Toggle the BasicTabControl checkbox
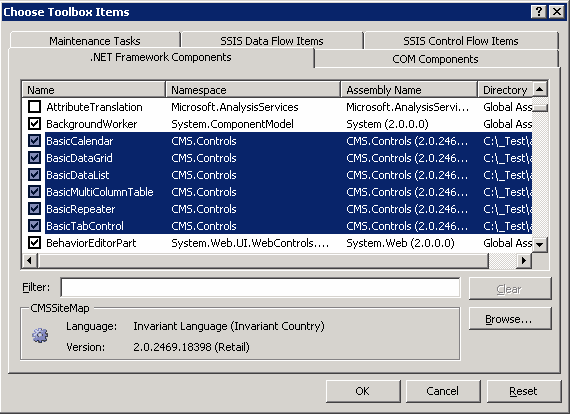Viewport: 571px width, 414px height. [35, 226]
